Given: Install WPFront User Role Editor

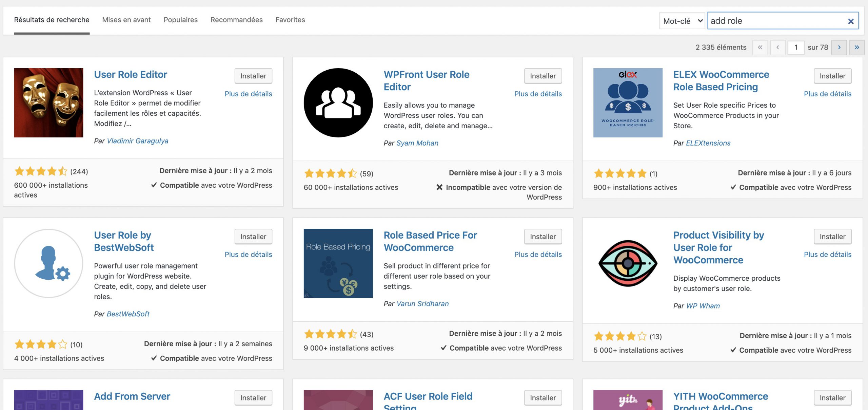Looking at the screenshot, I should pyautogui.click(x=543, y=76).
